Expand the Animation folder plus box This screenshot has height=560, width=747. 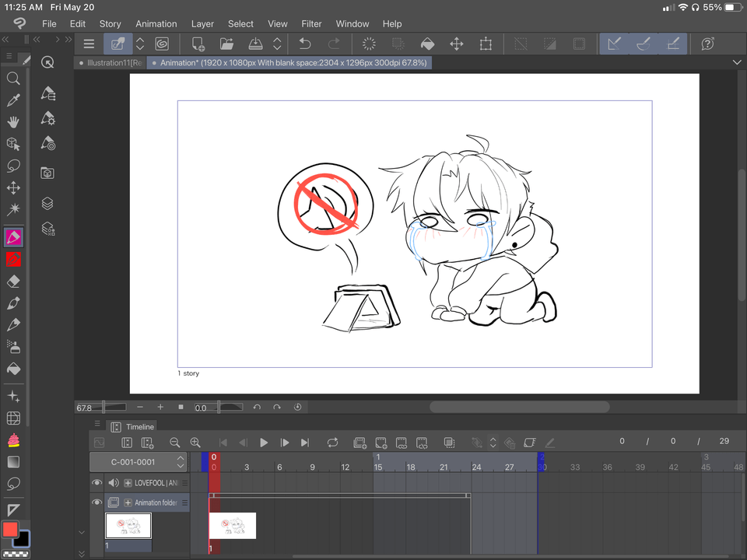[128, 503]
